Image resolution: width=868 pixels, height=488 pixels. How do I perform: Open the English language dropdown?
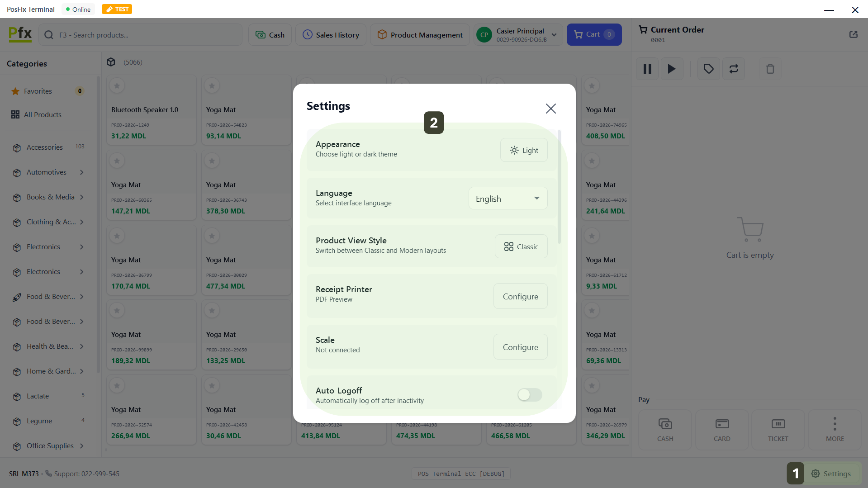click(508, 199)
